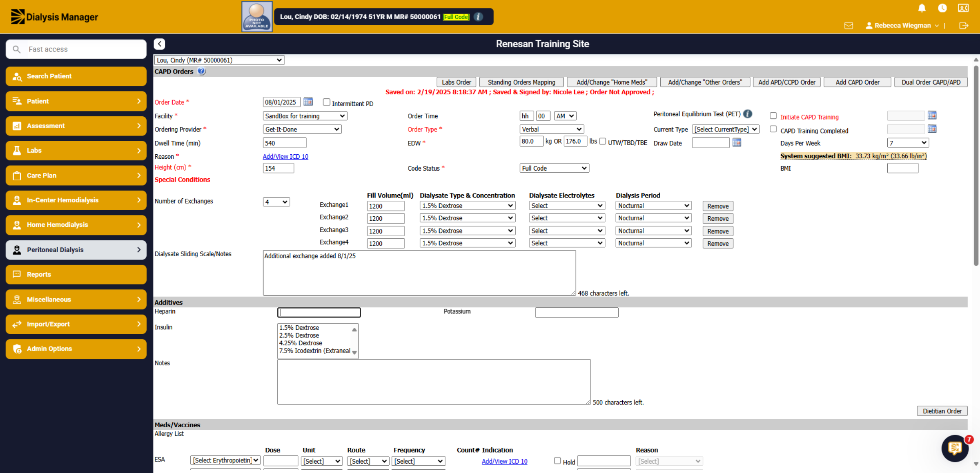Expand the Code Status dropdown
Viewport: 980px width, 473px height.
[554, 168]
